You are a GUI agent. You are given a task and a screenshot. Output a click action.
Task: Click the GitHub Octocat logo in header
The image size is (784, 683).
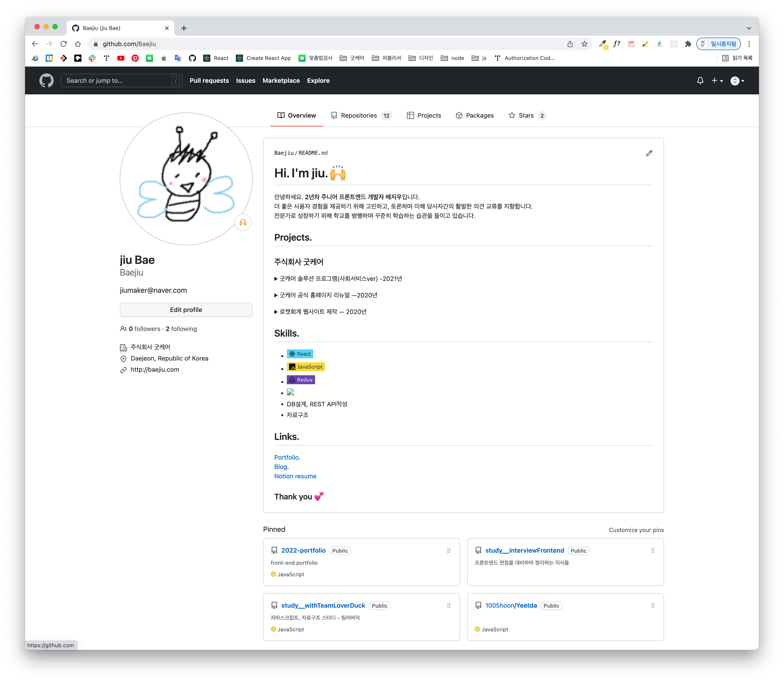(x=46, y=81)
